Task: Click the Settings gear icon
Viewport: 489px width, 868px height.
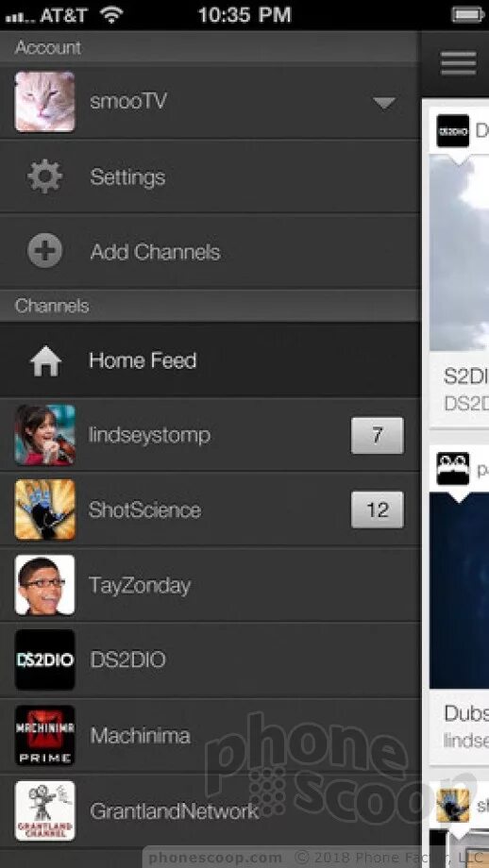Action: (x=45, y=176)
